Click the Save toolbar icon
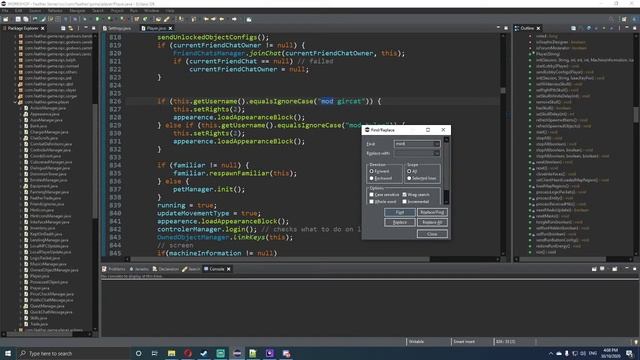Image resolution: width=640 pixels, height=360 pixels. pyautogui.click(x=18, y=19)
